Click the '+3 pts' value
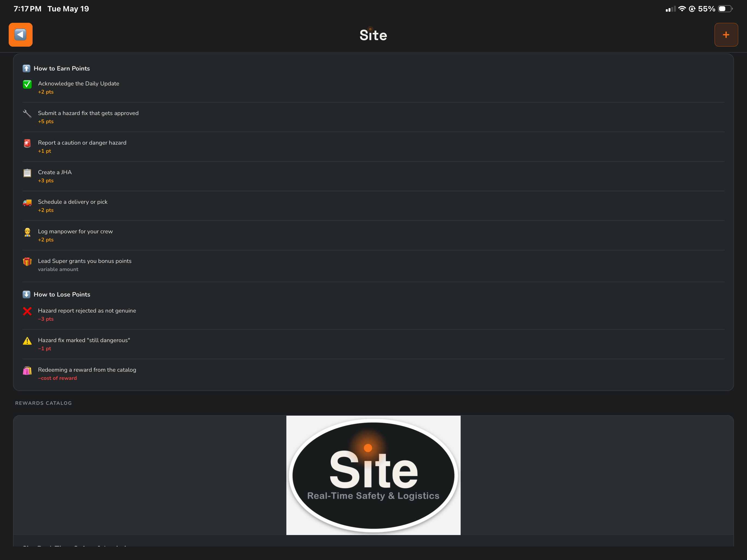747x560 pixels. tap(46, 181)
